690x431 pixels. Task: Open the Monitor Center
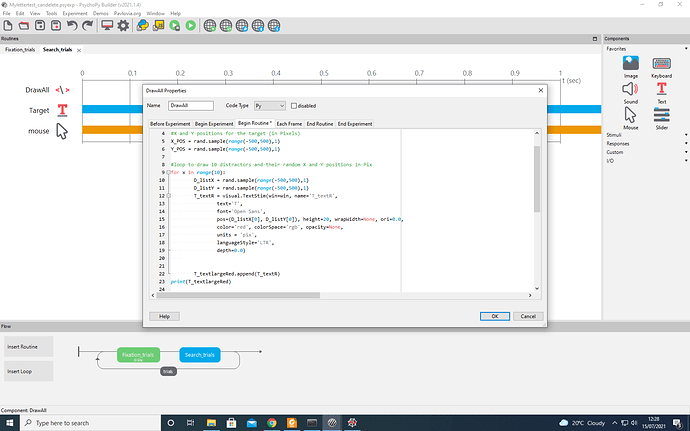click(107, 26)
